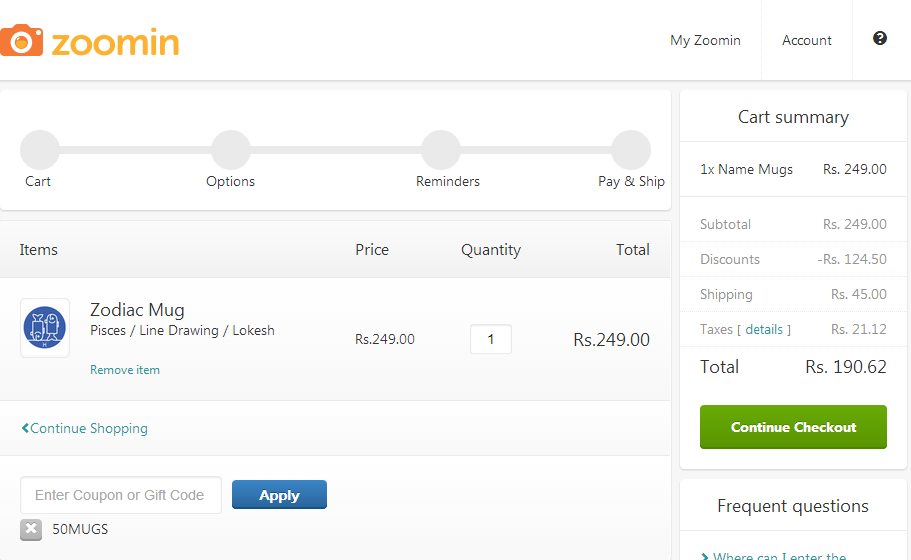The width and height of the screenshot is (911, 560).
Task: Click the Subtotal 'Rs. 249.00' value
Action: click(x=855, y=224)
